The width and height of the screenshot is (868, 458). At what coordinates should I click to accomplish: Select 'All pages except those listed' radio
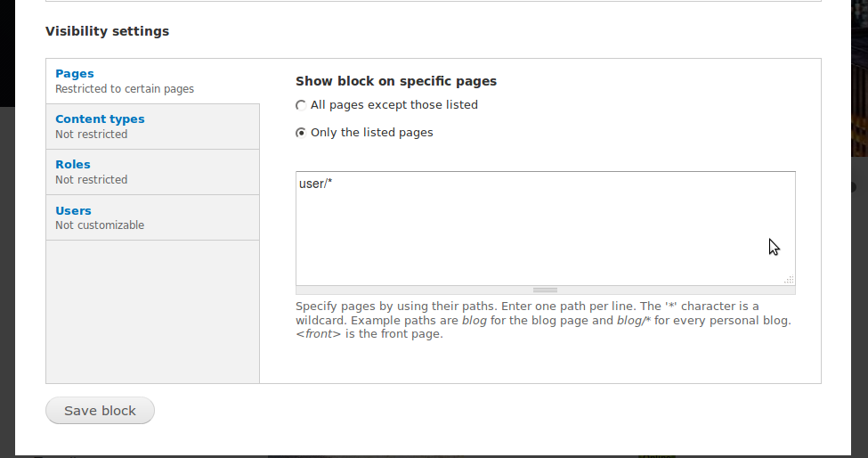pos(301,105)
